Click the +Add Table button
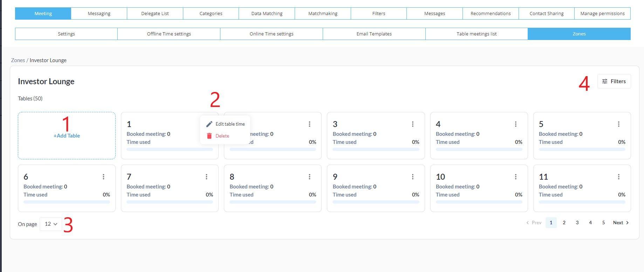The height and width of the screenshot is (272, 644). click(x=67, y=136)
